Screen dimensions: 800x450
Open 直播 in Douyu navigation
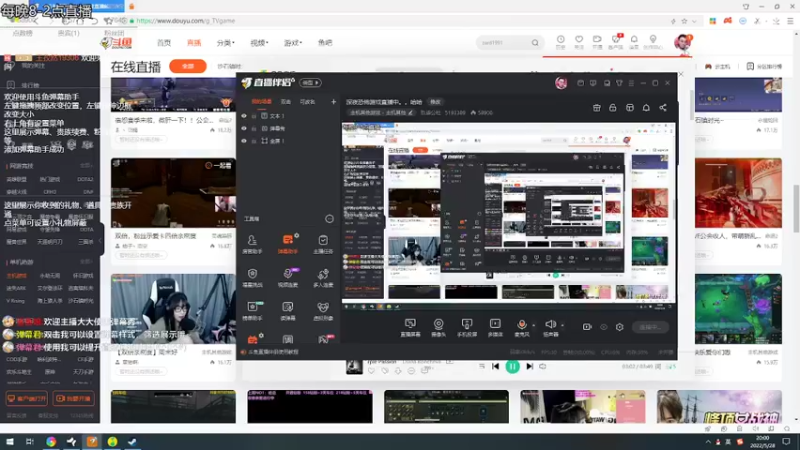pos(194,43)
